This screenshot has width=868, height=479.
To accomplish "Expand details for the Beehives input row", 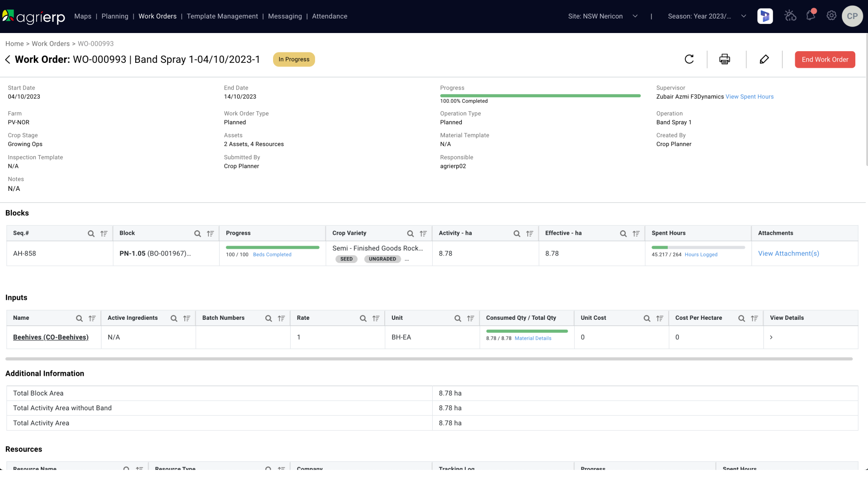I will click(772, 337).
